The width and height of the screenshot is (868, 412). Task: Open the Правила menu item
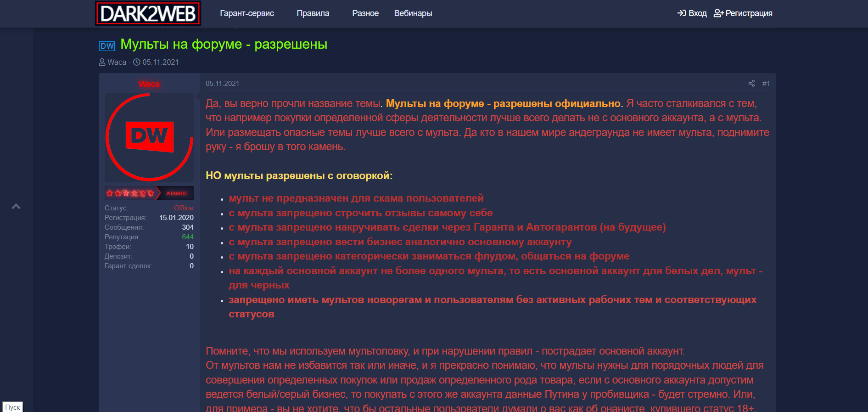tap(313, 13)
